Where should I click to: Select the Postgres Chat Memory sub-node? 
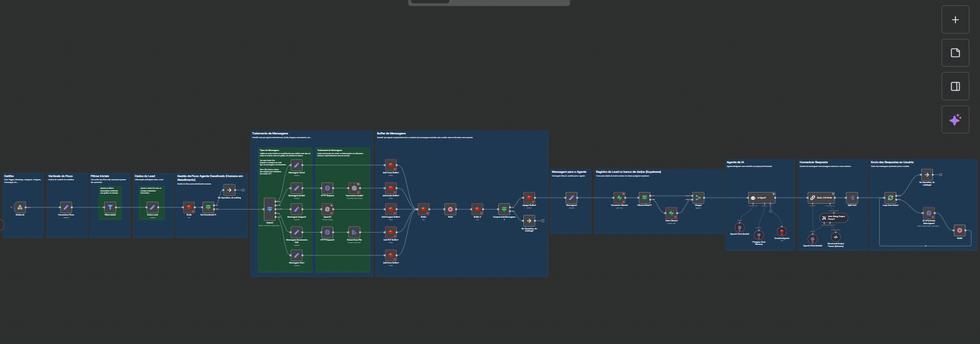coord(758,235)
